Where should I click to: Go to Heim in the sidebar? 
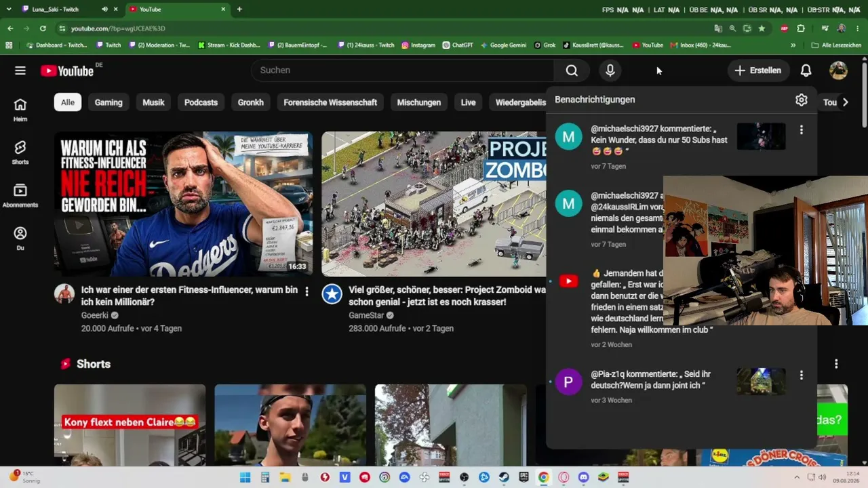(20, 109)
